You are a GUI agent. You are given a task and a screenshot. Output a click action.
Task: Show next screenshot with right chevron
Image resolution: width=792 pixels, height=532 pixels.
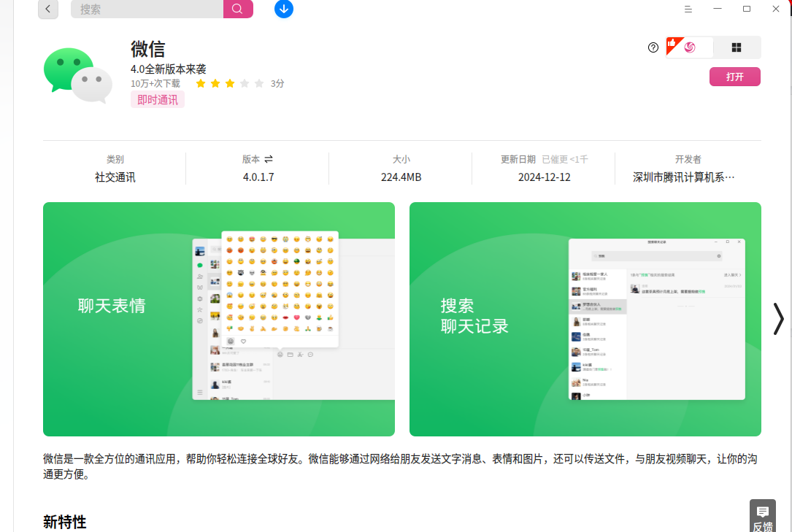click(778, 319)
